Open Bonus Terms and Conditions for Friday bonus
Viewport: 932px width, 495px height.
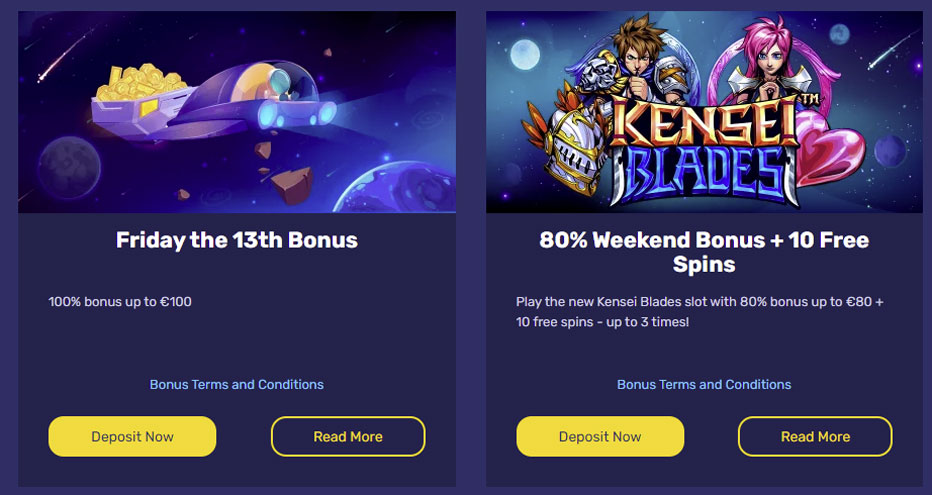coord(237,384)
